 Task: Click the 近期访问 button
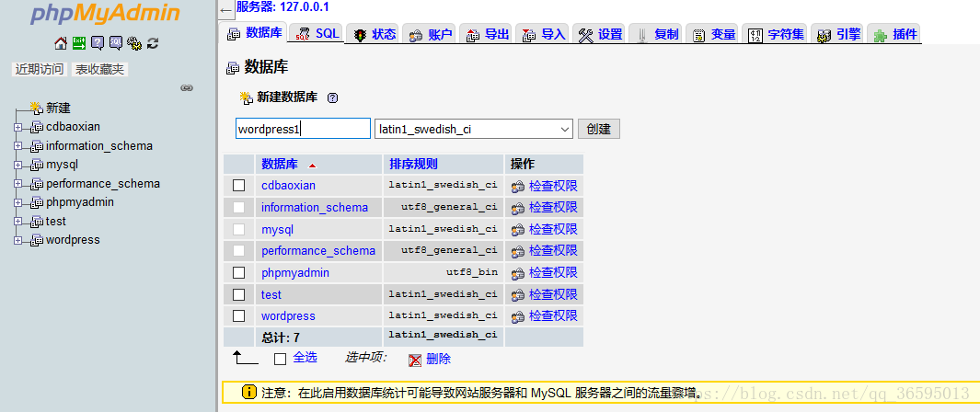tap(40, 69)
